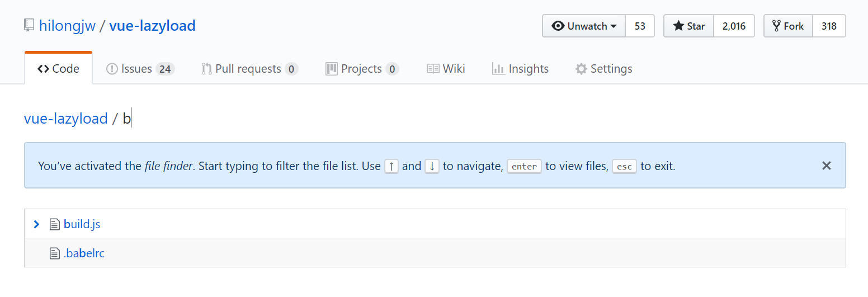Click the pull request icon on its tab
Screen dimensions: 868x297
206,69
